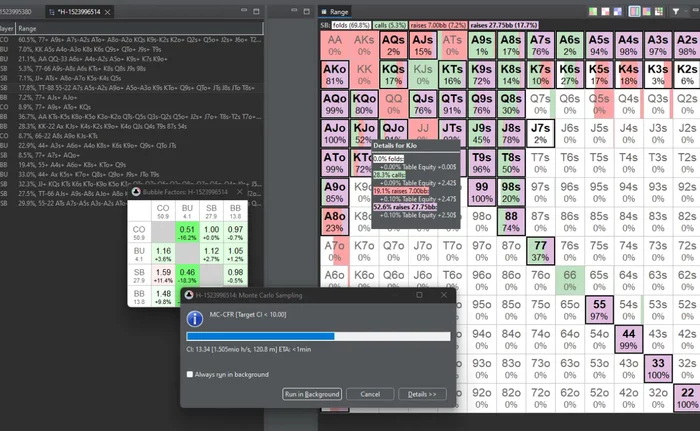Select the 66 0% hand cell
The image size is (700, 431).
pos(570,280)
